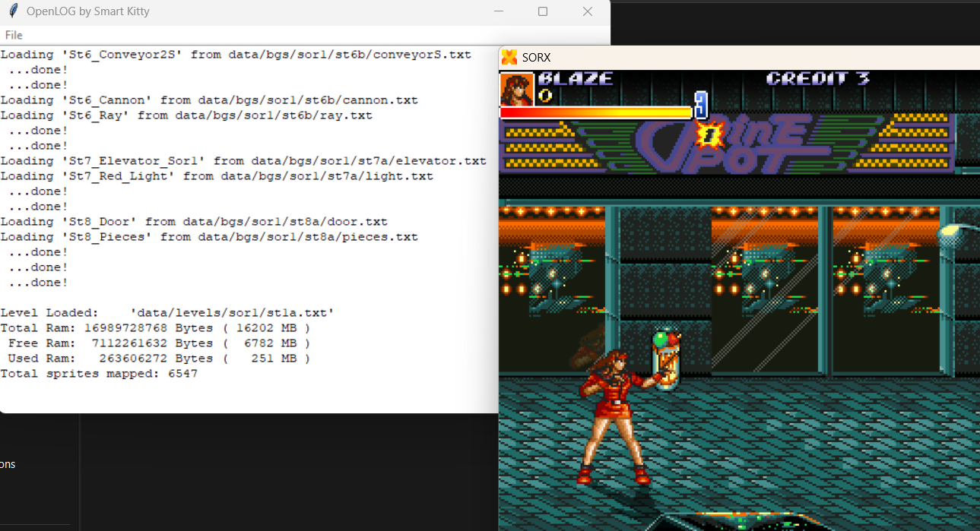Hit the parking meter object Blaze is punching

(665, 359)
